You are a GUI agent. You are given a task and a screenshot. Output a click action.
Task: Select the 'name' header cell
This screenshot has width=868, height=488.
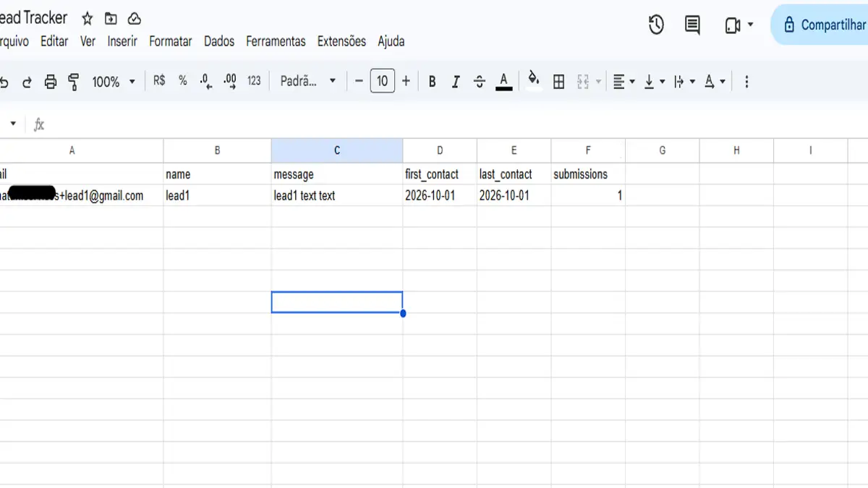[x=217, y=174]
